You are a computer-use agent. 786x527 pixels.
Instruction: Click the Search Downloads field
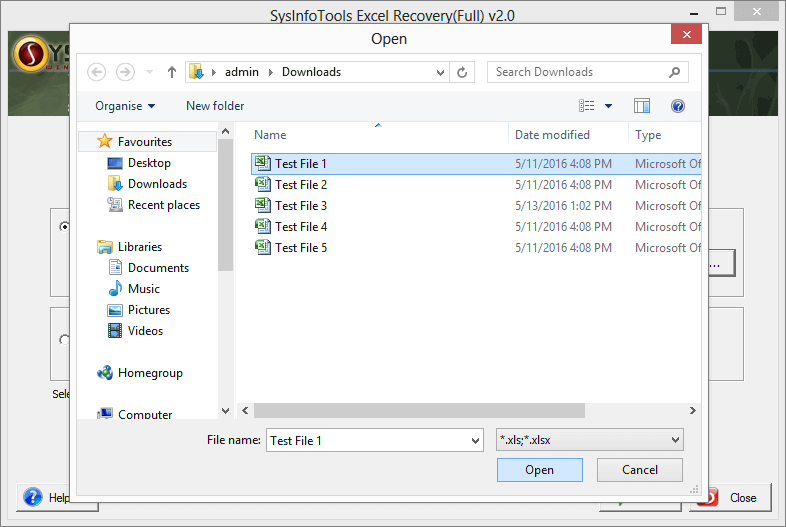(x=578, y=72)
